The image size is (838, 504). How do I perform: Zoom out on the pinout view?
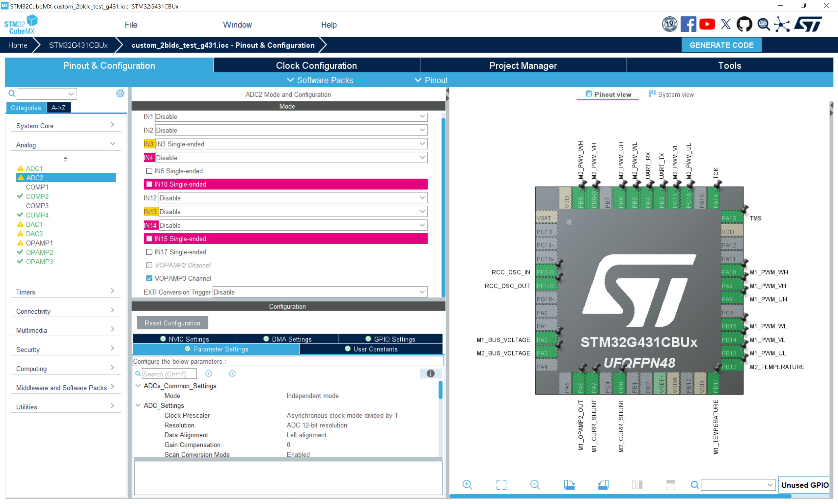[x=535, y=485]
